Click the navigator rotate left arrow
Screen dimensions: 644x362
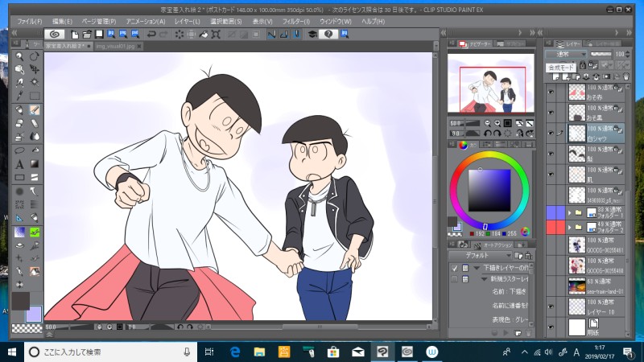(488, 133)
